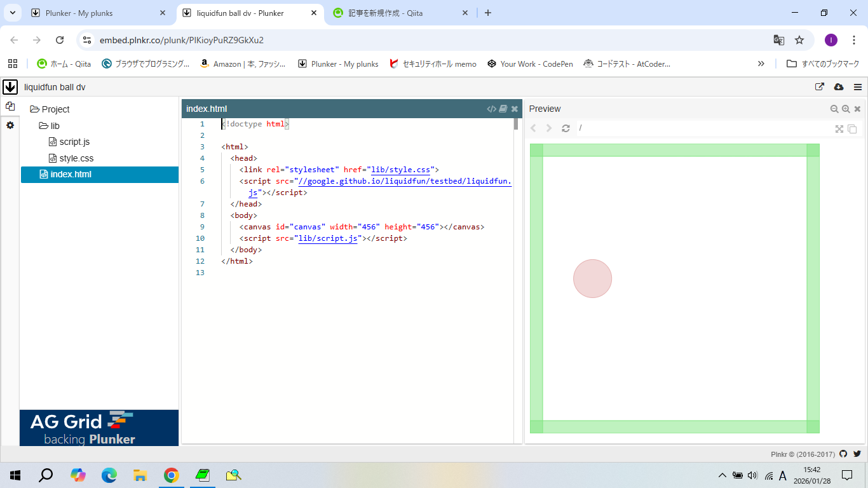Image resolution: width=868 pixels, height=488 pixels.
Task: Click the pink ball in preview canvas
Action: pyautogui.click(x=592, y=278)
